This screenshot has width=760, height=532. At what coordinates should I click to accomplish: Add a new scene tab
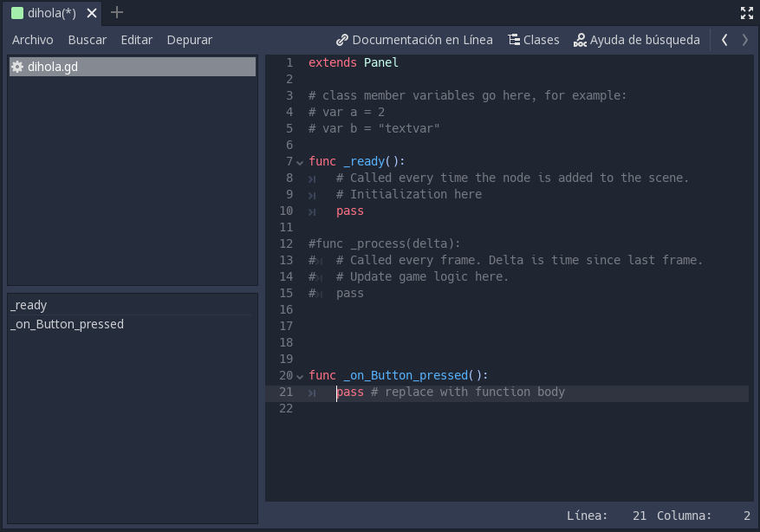(x=117, y=12)
